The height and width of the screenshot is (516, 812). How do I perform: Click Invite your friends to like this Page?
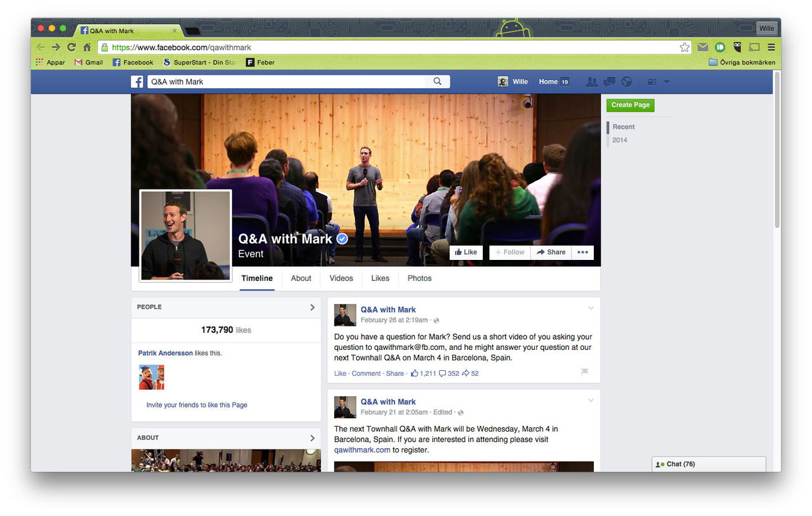tap(197, 405)
